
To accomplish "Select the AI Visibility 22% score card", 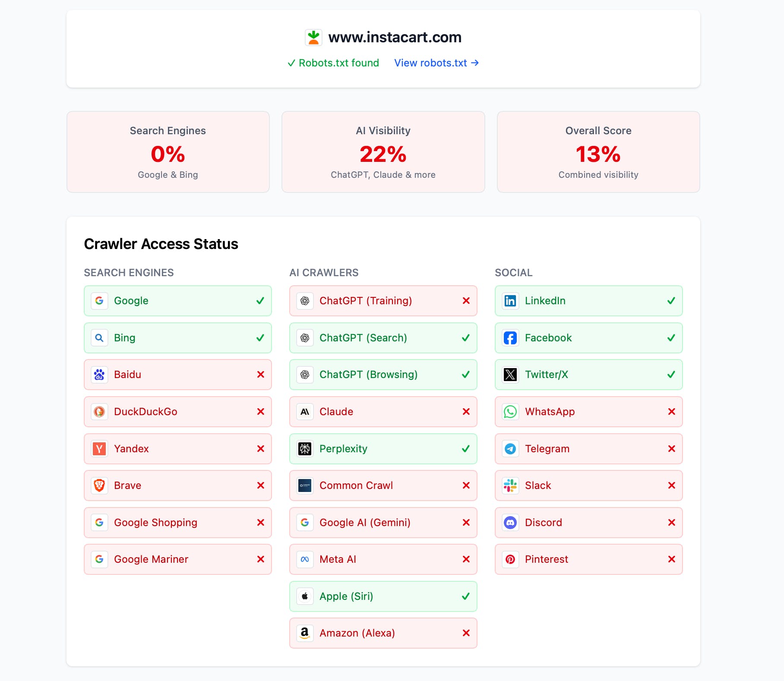I will [x=383, y=152].
